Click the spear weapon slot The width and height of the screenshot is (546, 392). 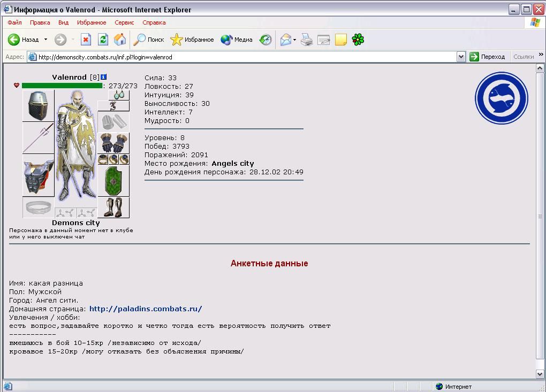click(39, 138)
